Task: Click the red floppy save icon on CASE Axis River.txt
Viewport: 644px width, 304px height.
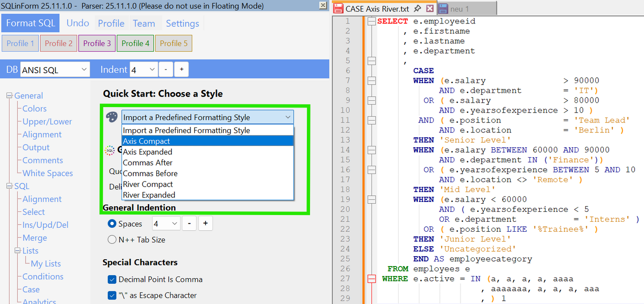Action: (338, 8)
